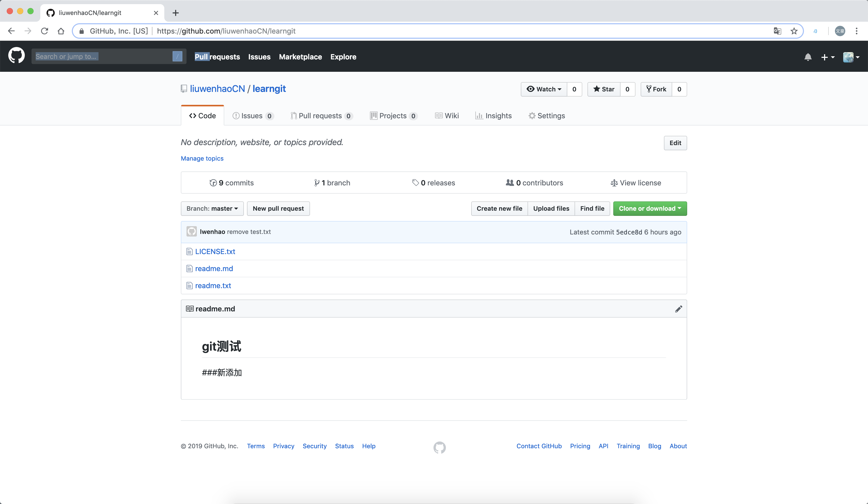Open Terms link in footer

point(256,446)
